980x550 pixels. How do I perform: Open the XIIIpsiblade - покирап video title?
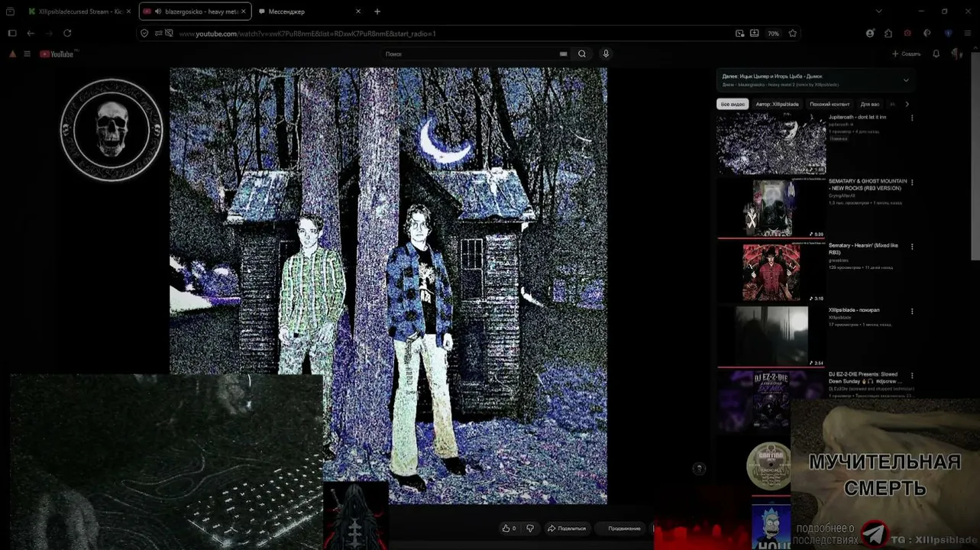click(x=854, y=310)
